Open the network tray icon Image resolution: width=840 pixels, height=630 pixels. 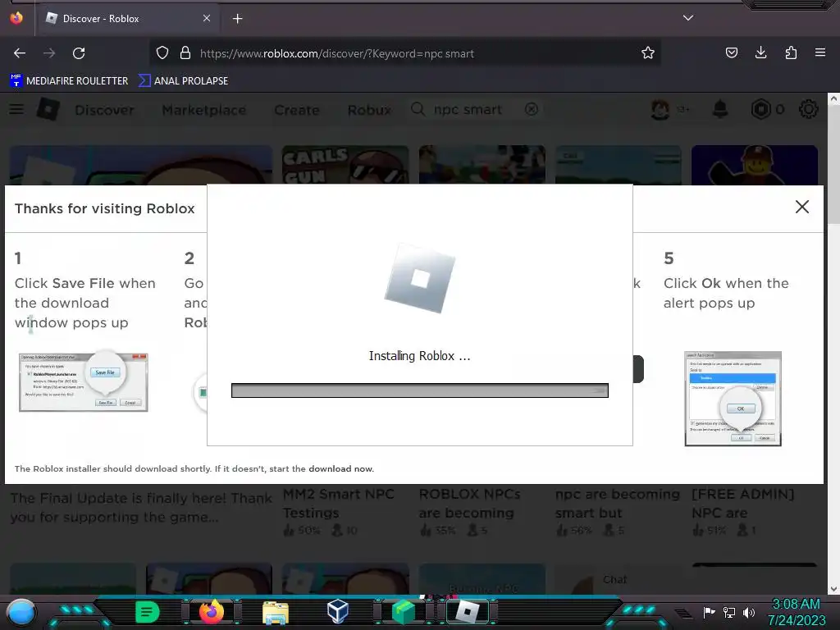(x=729, y=612)
